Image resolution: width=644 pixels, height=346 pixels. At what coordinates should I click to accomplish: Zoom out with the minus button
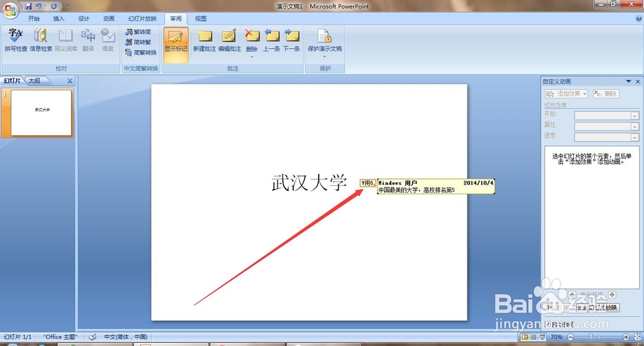[x=571, y=337]
